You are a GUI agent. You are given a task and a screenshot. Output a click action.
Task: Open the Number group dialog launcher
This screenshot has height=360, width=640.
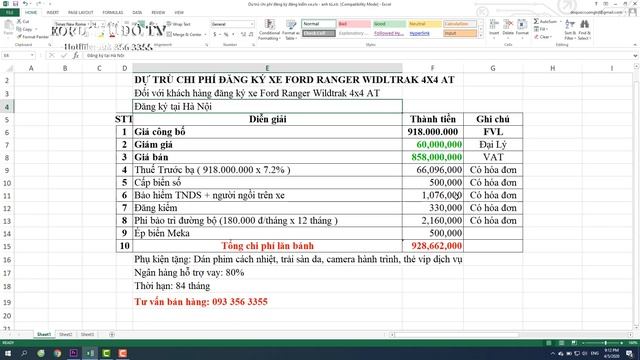(x=253, y=45)
